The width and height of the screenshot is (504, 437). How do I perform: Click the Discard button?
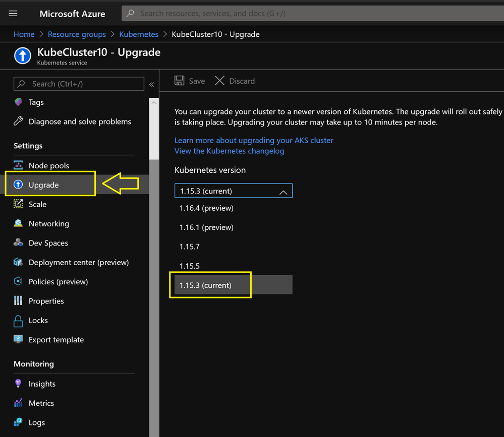tap(235, 81)
